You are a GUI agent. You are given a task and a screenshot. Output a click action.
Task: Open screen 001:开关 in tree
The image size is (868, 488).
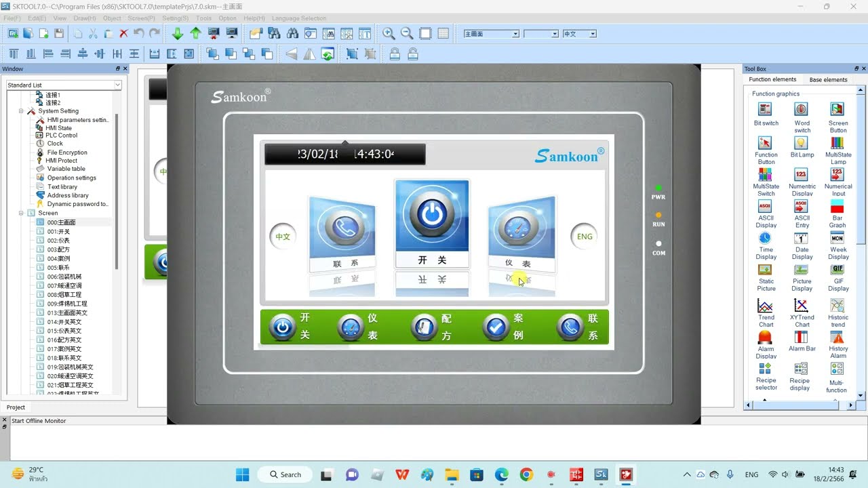pyautogui.click(x=58, y=232)
